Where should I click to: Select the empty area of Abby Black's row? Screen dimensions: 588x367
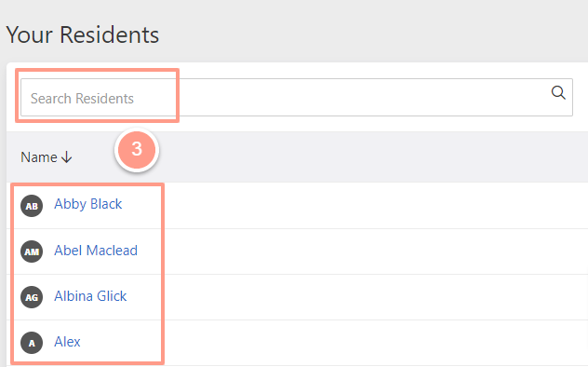click(x=375, y=206)
